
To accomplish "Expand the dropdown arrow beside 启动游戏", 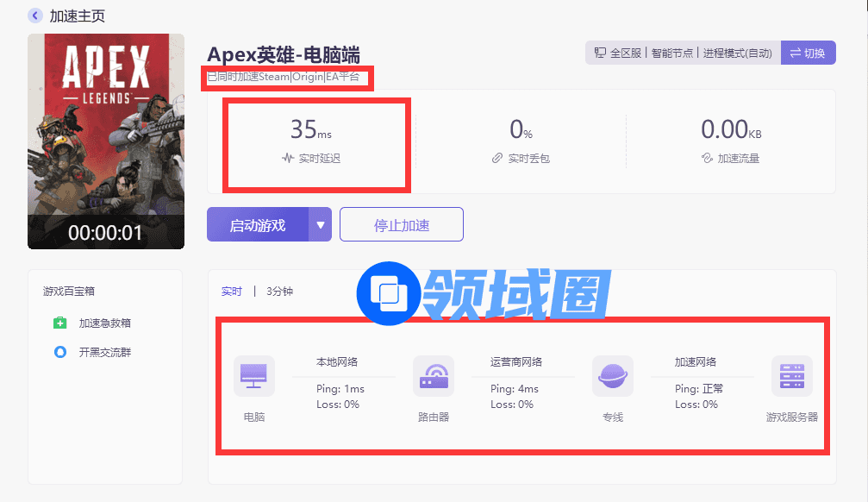I will click(321, 225).
